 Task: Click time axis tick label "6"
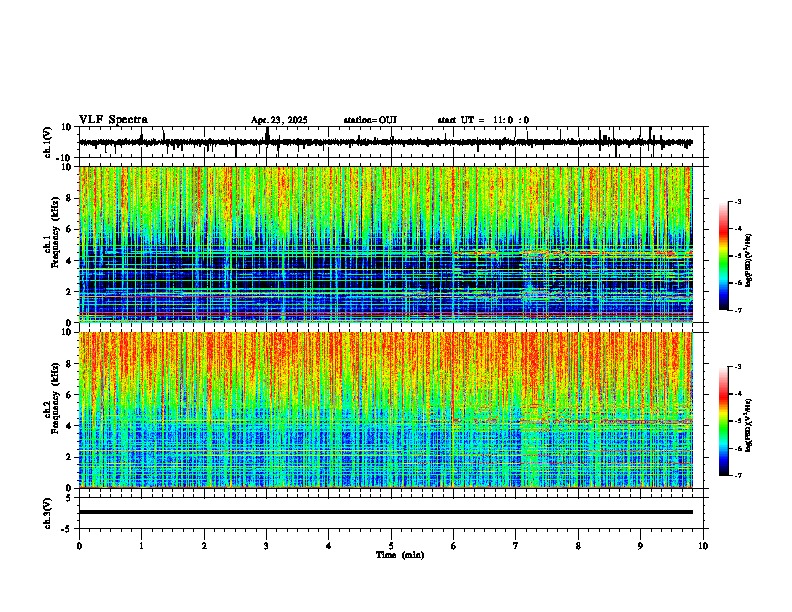click(454, 546)
